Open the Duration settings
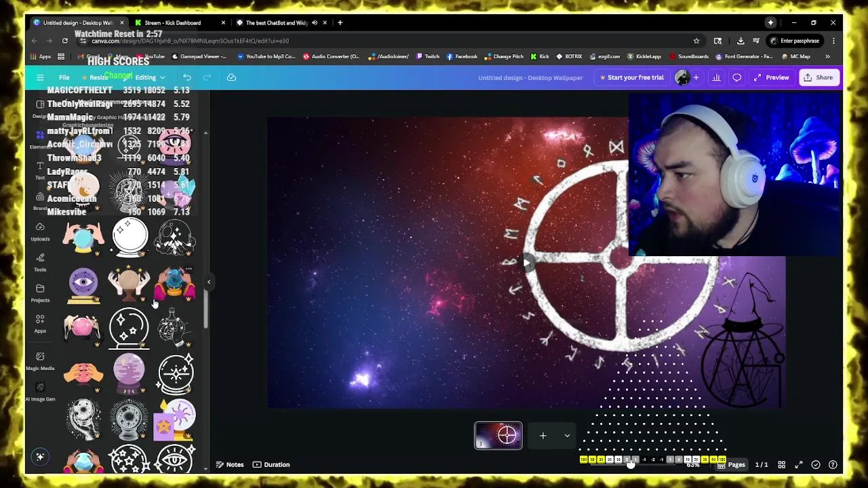Image resolution: width=868 pixels, height=488 pixels. click(x=271, y=464)
